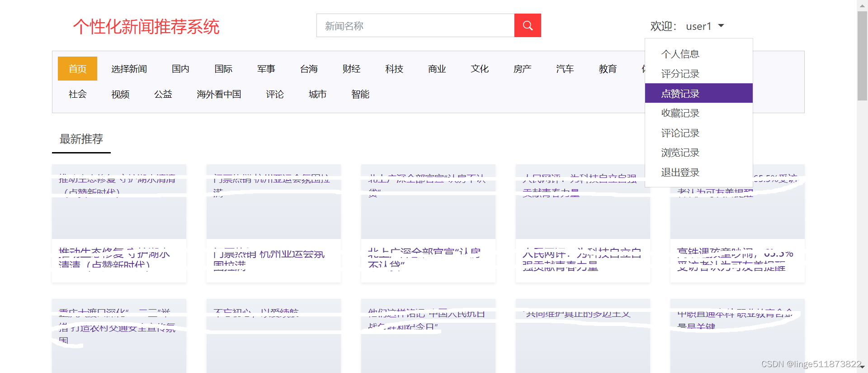
Task: Select the 海外看中国 category
Action: click(219, 94)
